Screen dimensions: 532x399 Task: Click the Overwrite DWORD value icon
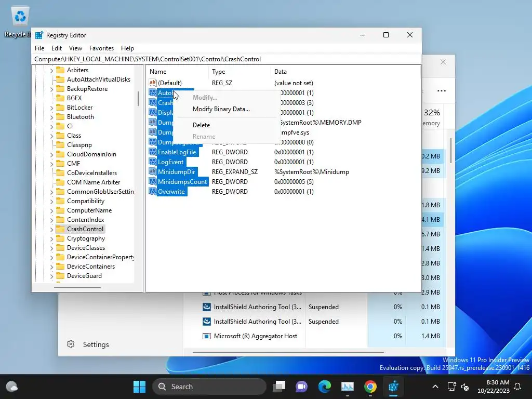[x=153, y=191]
